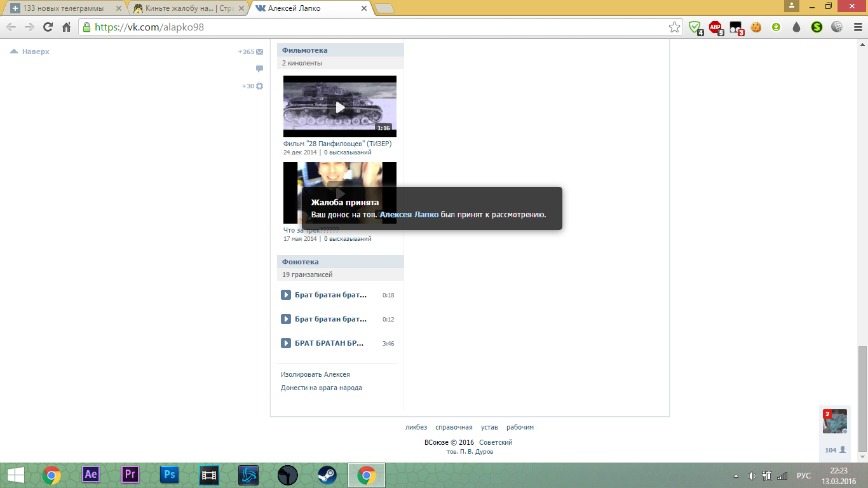Launch Premiere Pro from taskbar
868x488 pixels.
pos(130,475)
